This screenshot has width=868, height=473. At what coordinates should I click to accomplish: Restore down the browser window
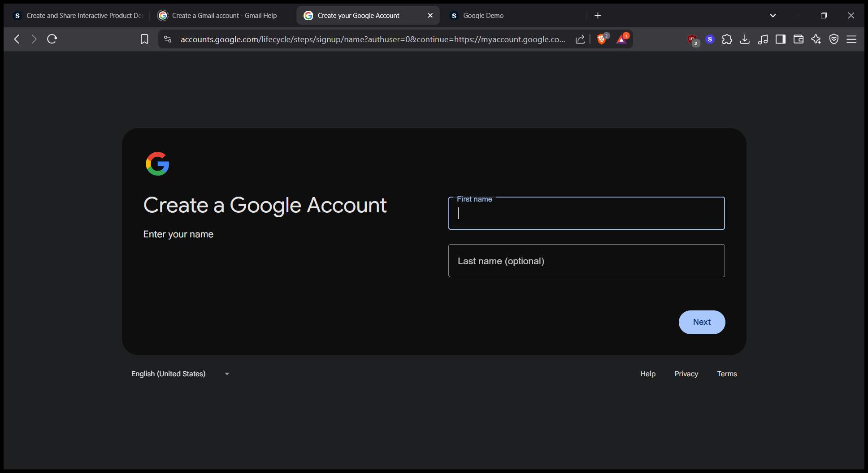824,16
